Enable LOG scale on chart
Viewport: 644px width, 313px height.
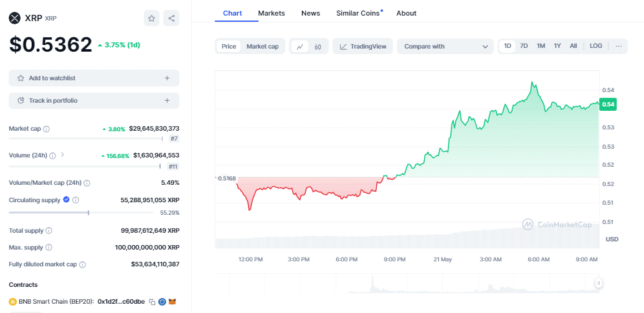click(x=596, y=46)
